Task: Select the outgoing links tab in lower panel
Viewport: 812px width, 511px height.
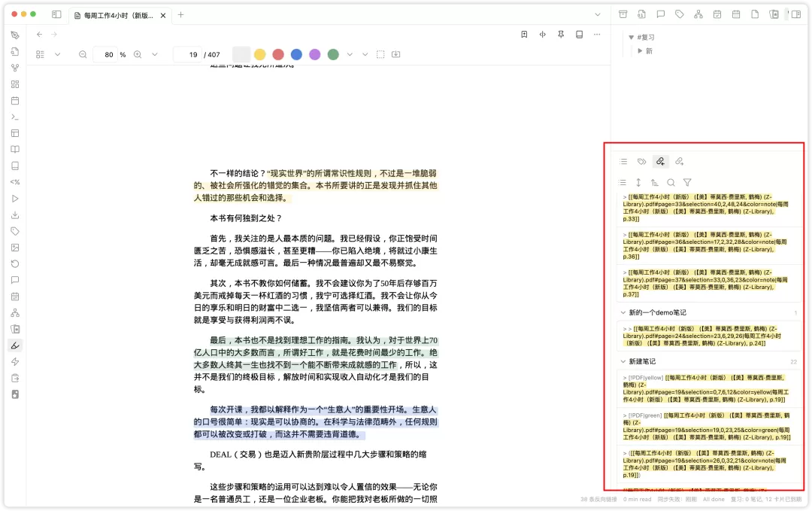Action: [679, 162]
